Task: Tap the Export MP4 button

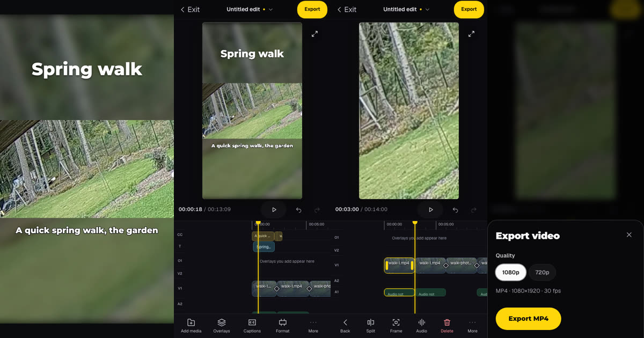Action: (528, 319)
